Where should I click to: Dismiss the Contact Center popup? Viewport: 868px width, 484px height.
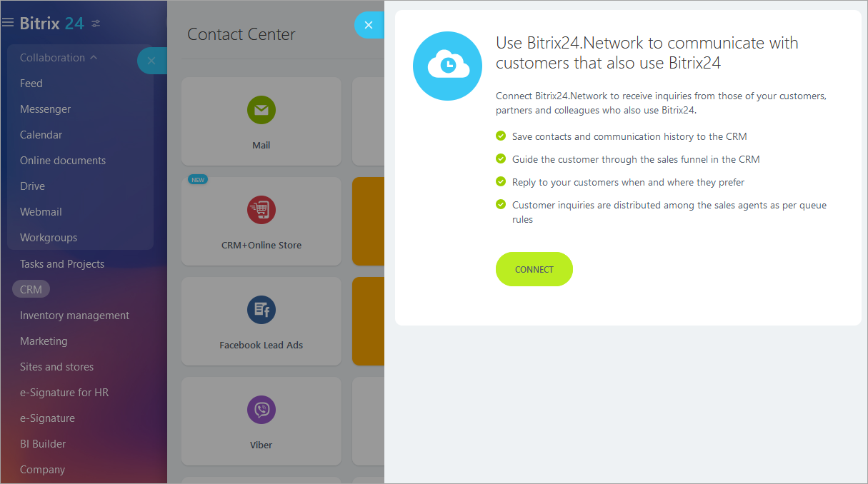[369, 25]
